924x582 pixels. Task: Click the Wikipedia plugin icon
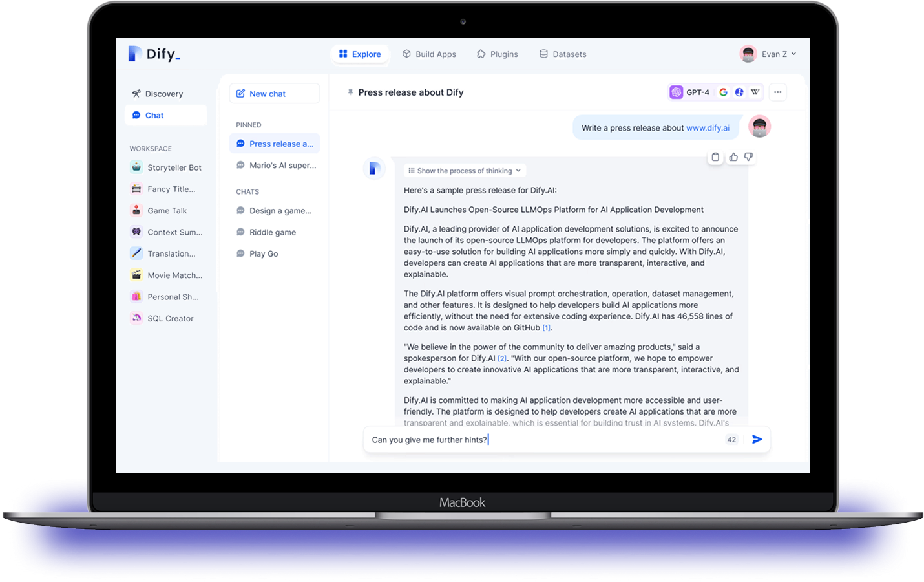click(755, 92)
